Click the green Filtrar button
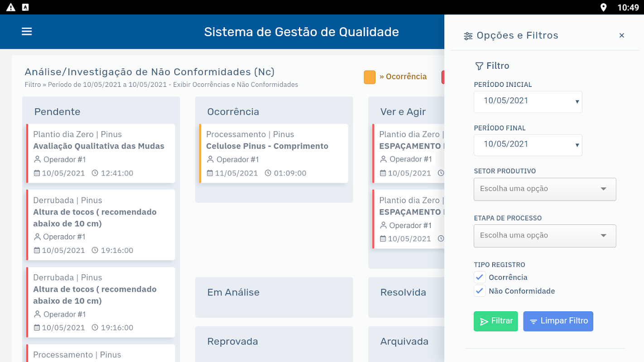 (496, 321)
